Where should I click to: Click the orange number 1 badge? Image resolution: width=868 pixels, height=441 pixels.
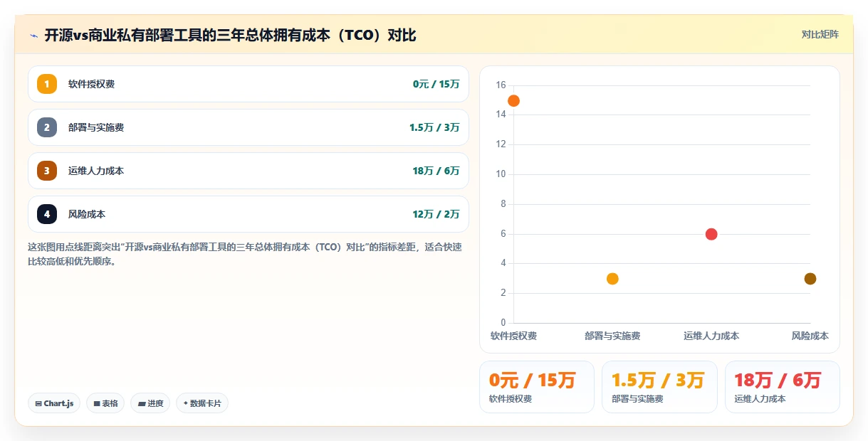(47, 84)
